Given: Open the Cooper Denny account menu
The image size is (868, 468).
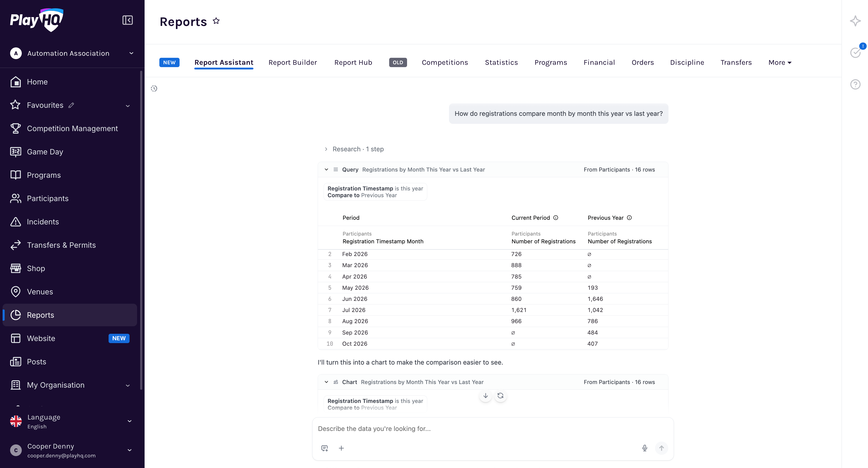Looking at the screenshot, I should [71, 450].
